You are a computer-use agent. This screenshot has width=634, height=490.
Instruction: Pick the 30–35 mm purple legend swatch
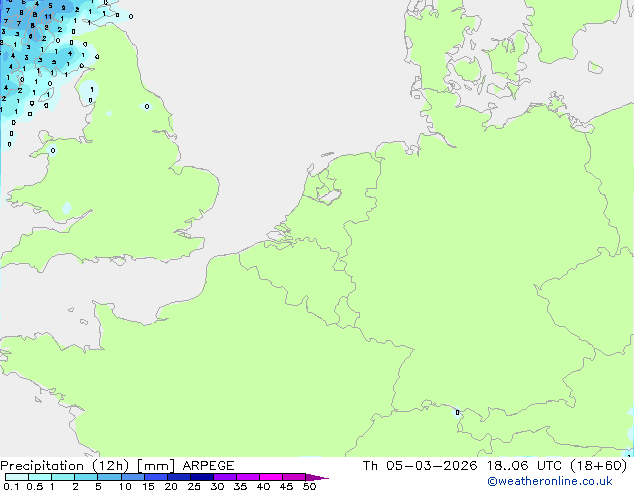point(225,477)
